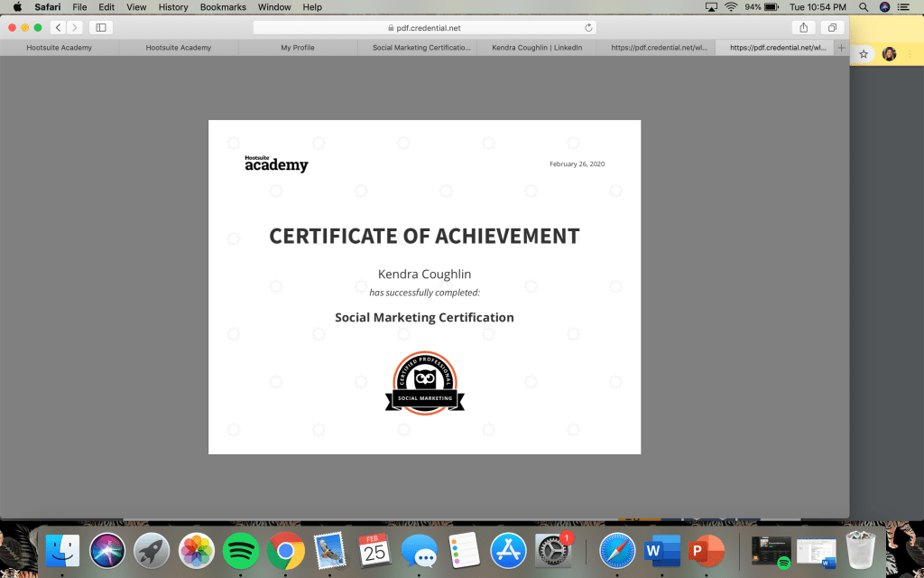Click the Safari forward navigation arrow
This screenshot has height=578, width=924.
click(x=74, y=28)
